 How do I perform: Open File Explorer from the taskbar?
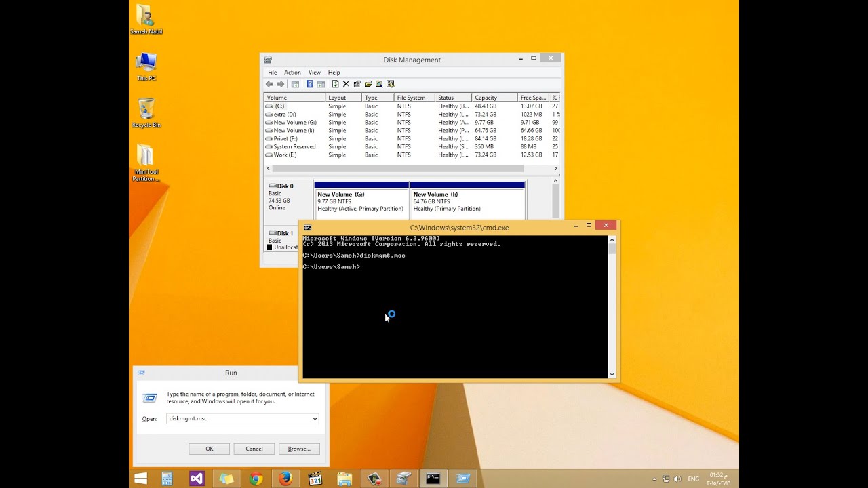(x=344, y=479)
